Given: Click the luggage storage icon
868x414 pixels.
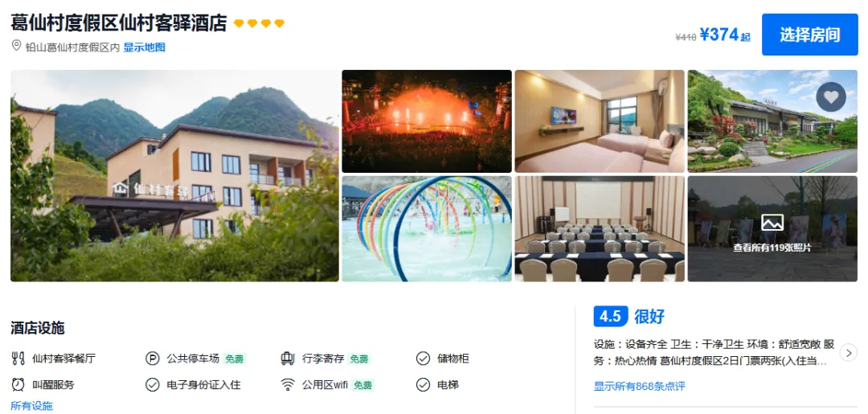Looking at the screenshot, I should click(x=287, y=359).
